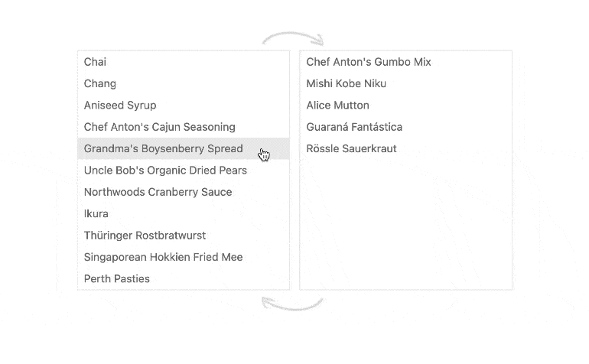Select Thüringer Rostbratwurst in left list
Viewport: 589px width, 364px height.
click(145, 236)
